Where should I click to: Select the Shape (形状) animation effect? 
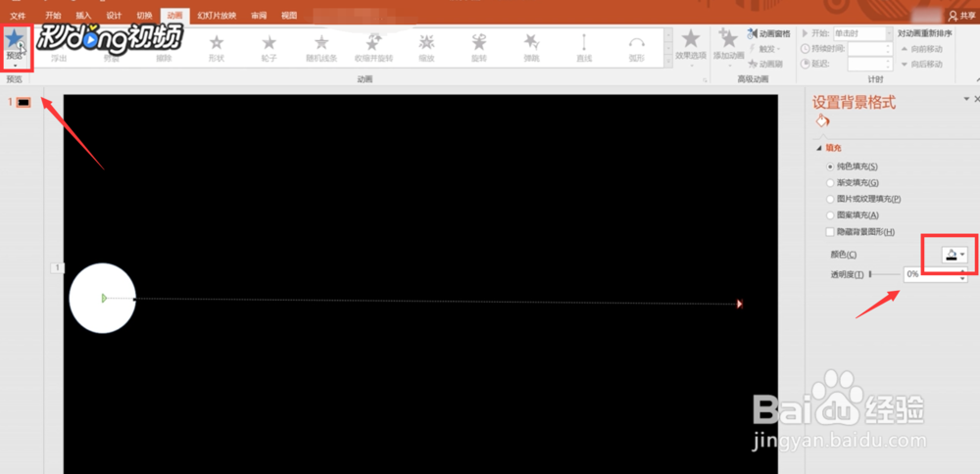(x=217, y=49)
